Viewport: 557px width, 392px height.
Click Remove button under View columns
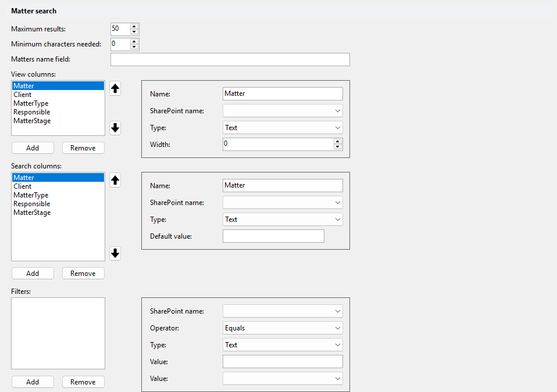pyautogui.click(x=83, y=148)
